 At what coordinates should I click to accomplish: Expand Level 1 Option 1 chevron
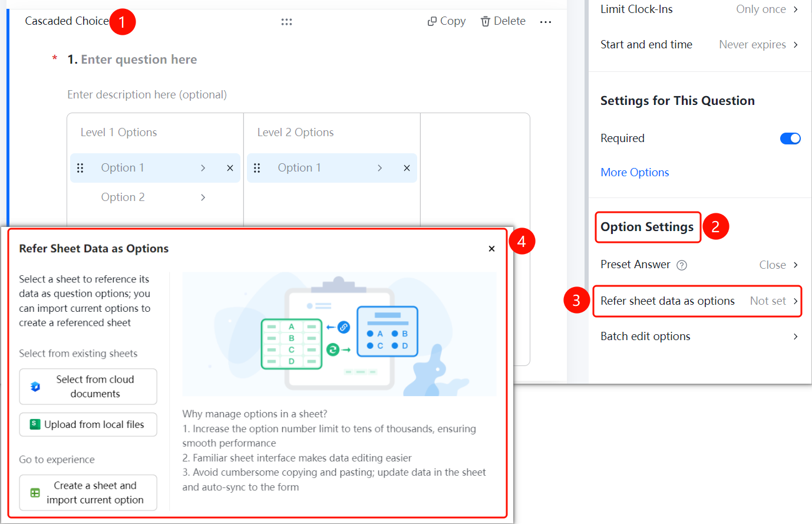[x=203, y=168]
